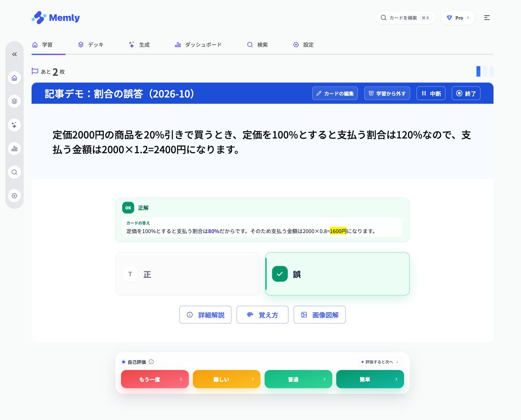Image resolution: width=521 pixels, height=420 pixels.
Task: Switch to the 設定 tab
Action: [303, 45]
